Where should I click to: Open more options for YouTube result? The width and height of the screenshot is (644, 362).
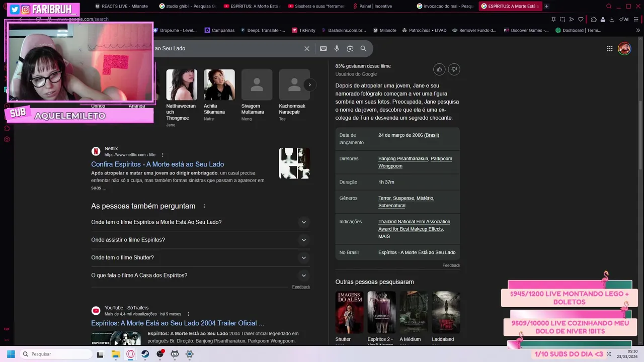[x=189, y=314]
